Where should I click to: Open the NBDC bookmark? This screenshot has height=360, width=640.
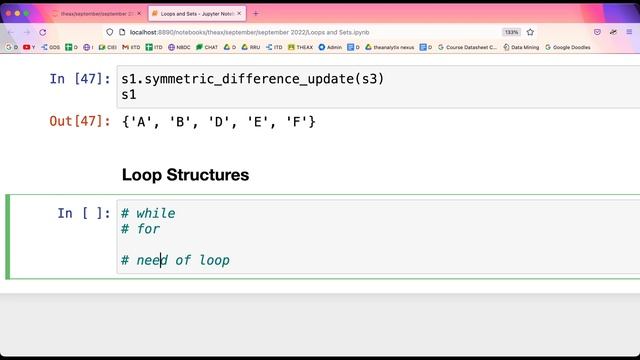coord(179,47)
